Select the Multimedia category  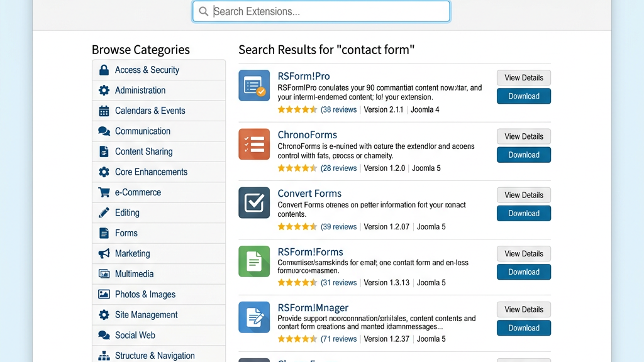coord(134,274)
